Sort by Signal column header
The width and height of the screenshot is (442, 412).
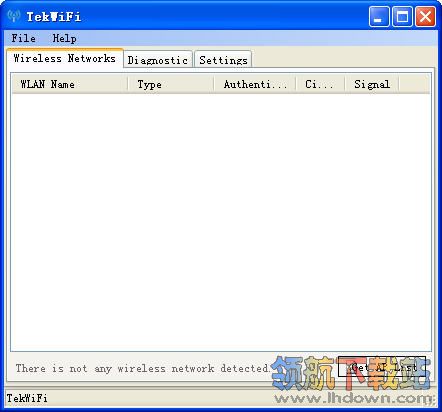pyautogui.click(x=372, y=84)
